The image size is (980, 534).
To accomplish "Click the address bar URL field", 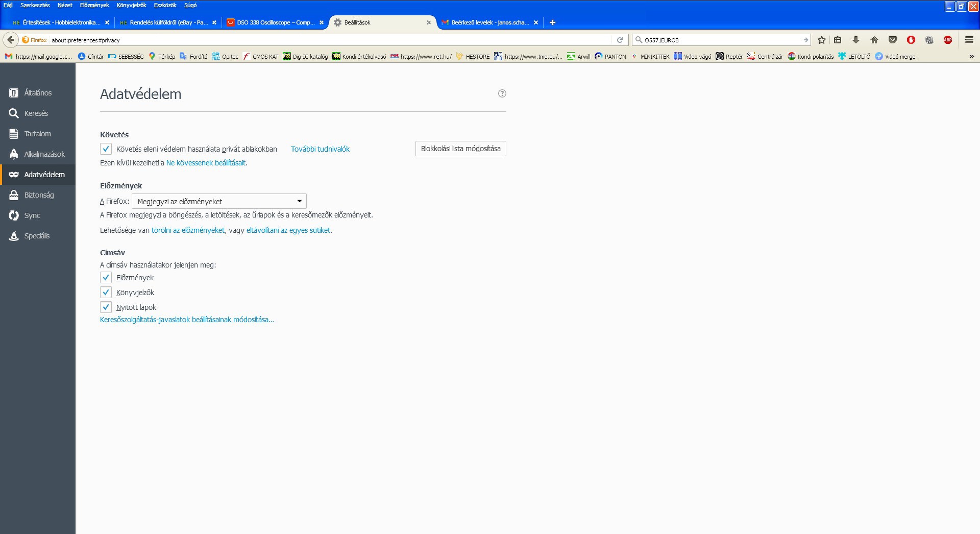I will (331, 40).
